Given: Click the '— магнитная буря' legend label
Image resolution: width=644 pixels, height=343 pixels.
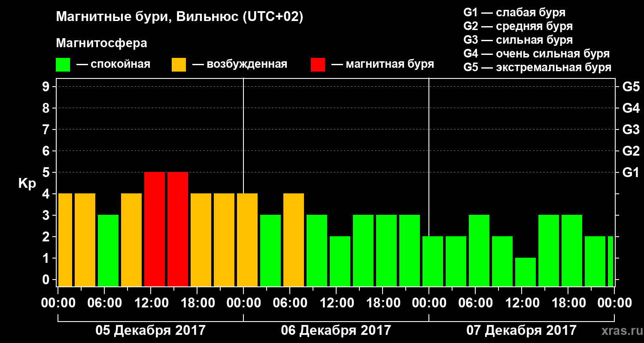Looking at the screenshot, I should 383,65.
